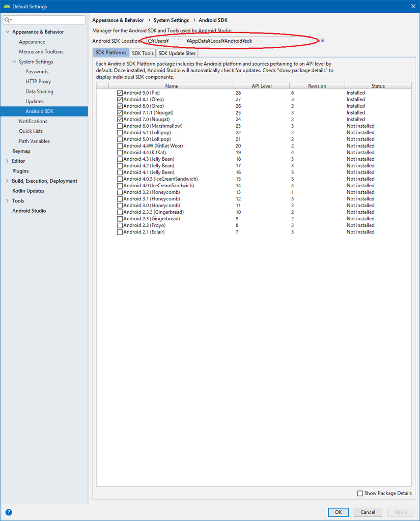Select Android 2.3.3 (Gingerbread) row name
Viewport: 420px width, 521px height.
153,212
